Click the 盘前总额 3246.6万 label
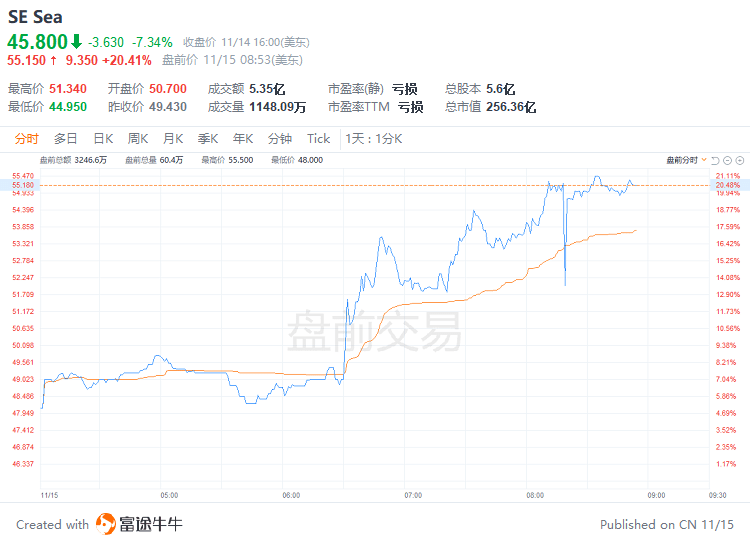 pyautogui.click(x=73, y=160)
